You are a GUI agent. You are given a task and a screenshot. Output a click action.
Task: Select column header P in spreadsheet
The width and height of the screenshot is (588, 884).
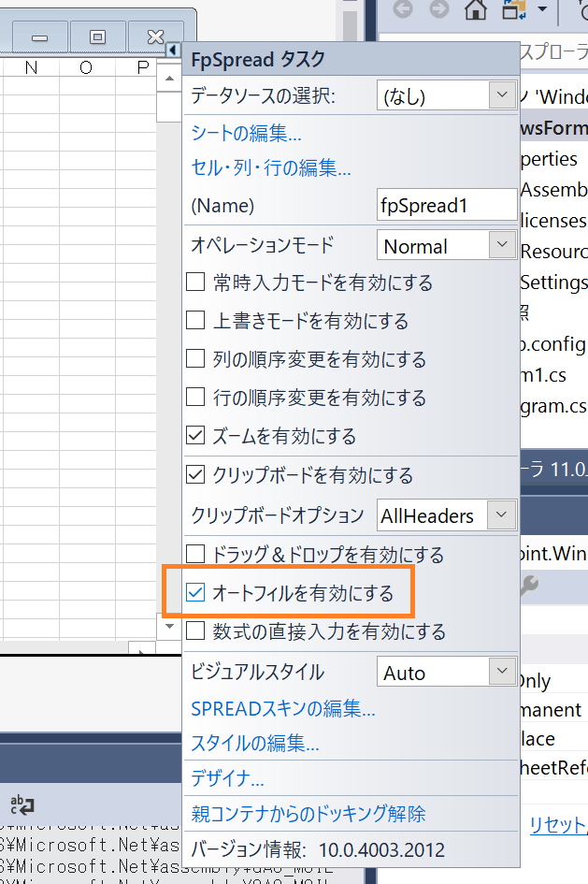point(142,67)
